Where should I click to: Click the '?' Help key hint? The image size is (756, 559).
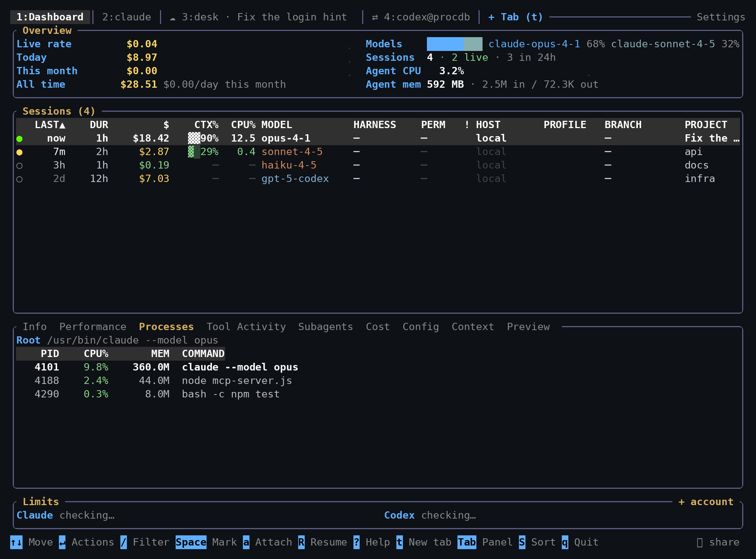coord(356,542)
